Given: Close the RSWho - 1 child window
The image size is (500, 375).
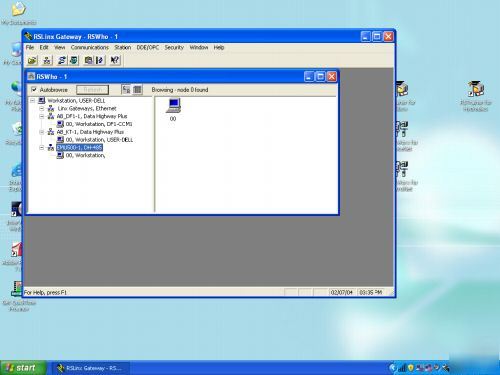Looking at the screenshot, I should 332,77.
